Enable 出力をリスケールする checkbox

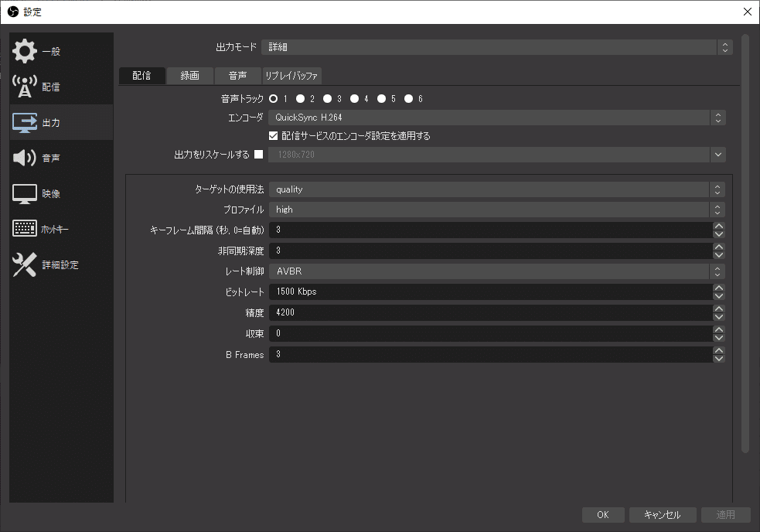259,154
